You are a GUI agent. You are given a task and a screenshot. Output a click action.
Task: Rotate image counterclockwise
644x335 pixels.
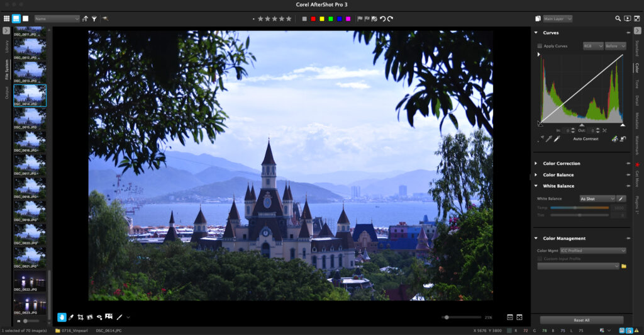click(382, 18)
